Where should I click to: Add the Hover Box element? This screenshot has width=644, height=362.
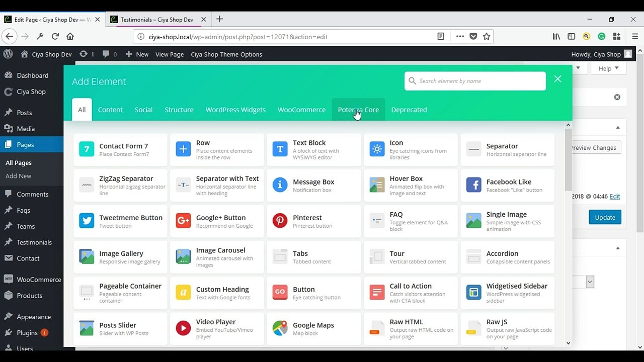pos(411,186)
